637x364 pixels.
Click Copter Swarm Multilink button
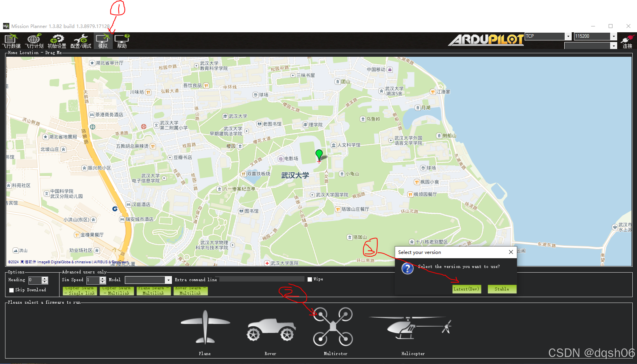pos(117,291)
